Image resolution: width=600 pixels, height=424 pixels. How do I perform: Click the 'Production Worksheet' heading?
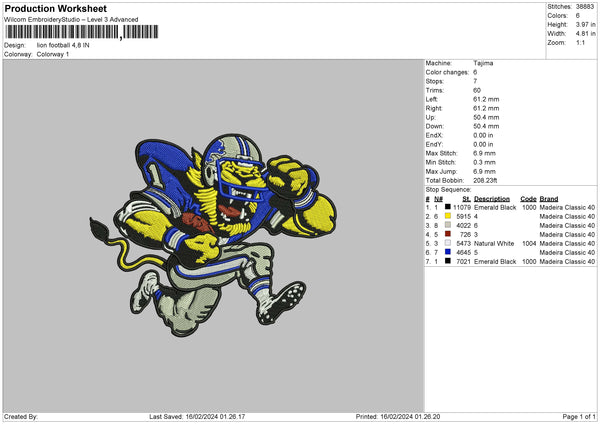[55, 8]
